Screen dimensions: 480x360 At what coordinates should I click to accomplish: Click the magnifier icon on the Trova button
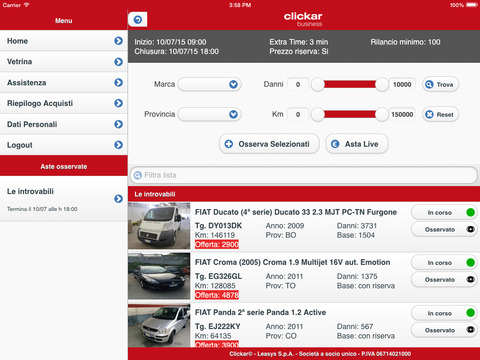(x=429, y=84)
